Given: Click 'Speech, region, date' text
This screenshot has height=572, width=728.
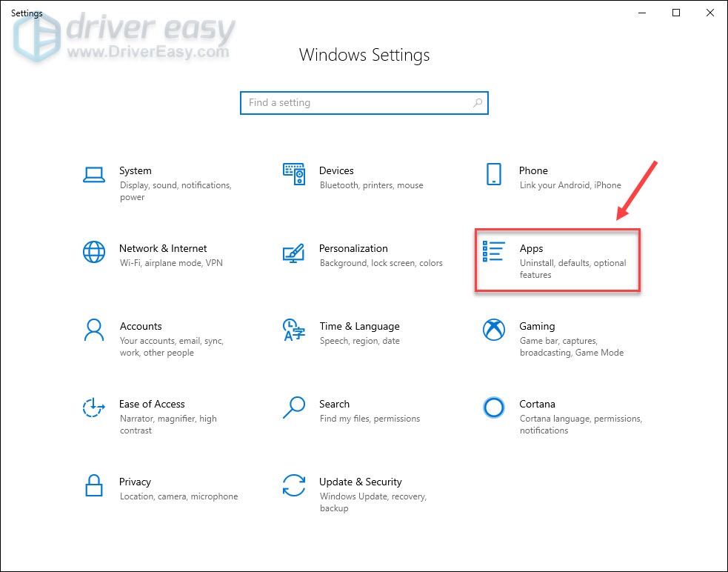Looking at the screenshot, I should tap(359, 341).
